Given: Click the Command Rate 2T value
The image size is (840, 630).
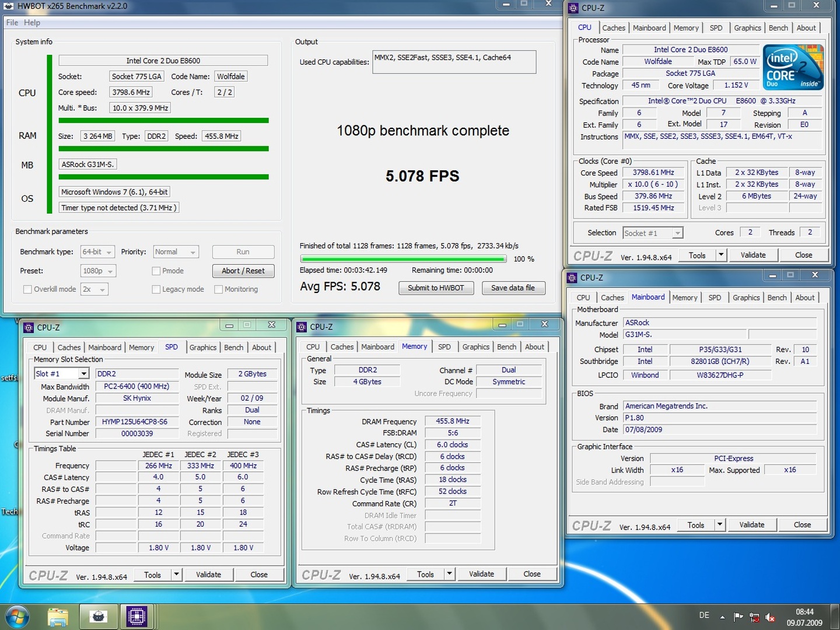Looking at the screenshot, I should 453,503.
